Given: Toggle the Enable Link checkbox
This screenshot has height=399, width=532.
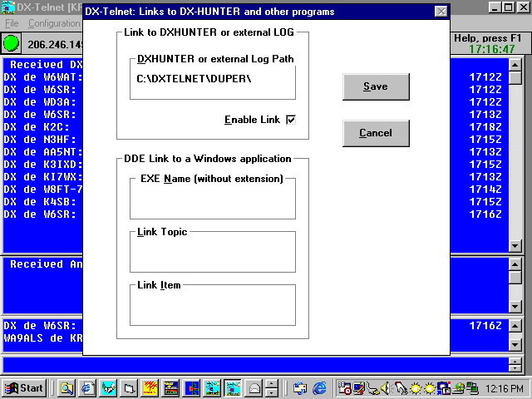Looking at the screenshot, I should (x=291, y=120).
